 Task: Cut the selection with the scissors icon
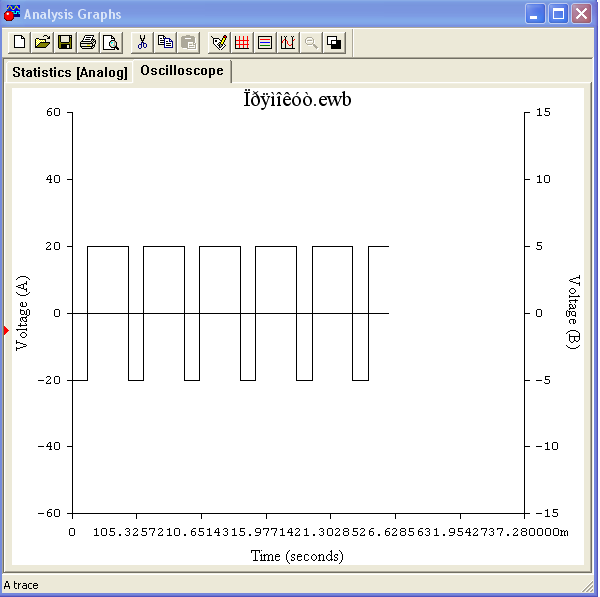coord(142,42)
